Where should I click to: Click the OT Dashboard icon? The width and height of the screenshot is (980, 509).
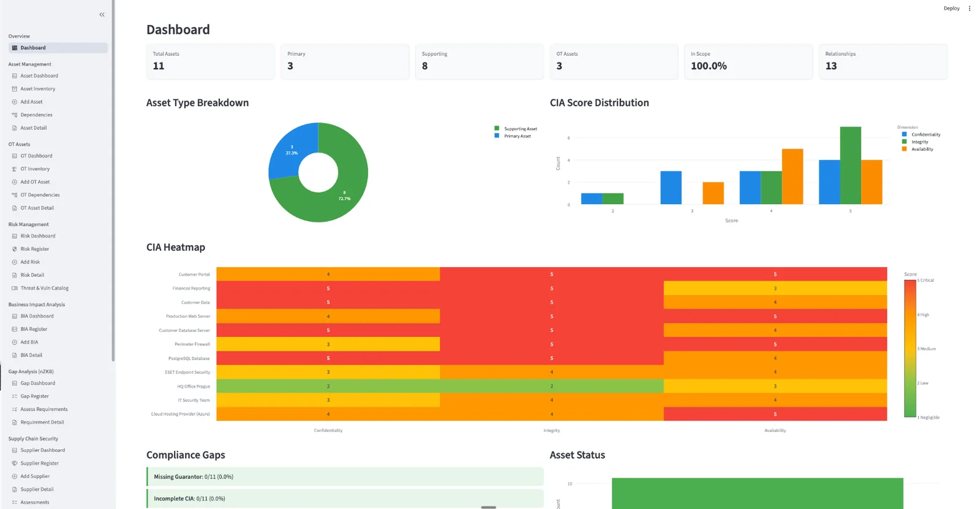15,156
